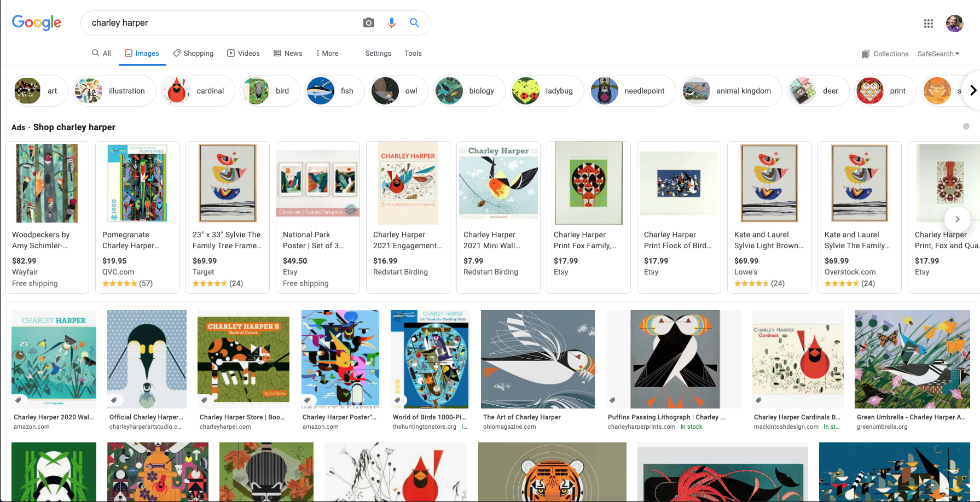Filter images by the deer chip
This screenshot has height=502, width=980.
[x=818, y=91]
